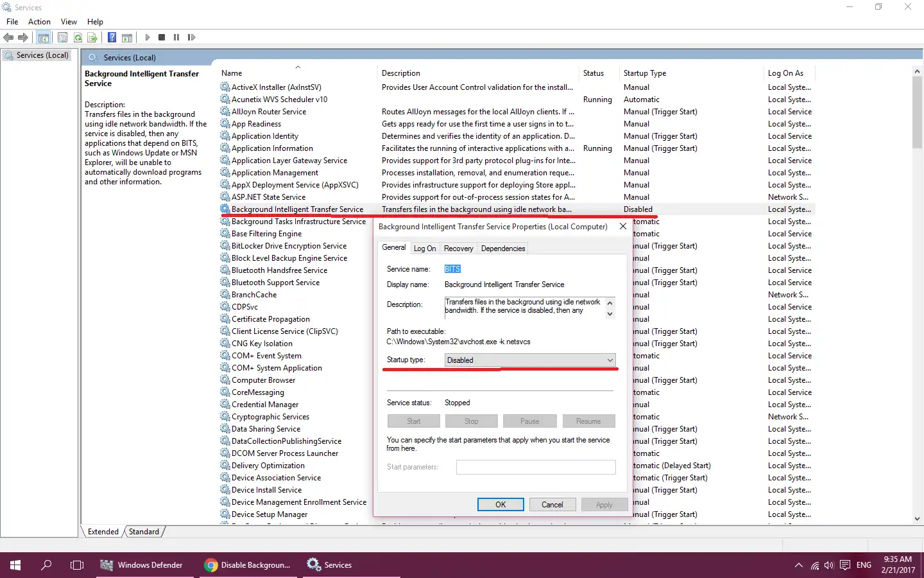Click the Help icon in the toolbar
The width and height of the screenshot is (924, 578).
coord(112,37)
